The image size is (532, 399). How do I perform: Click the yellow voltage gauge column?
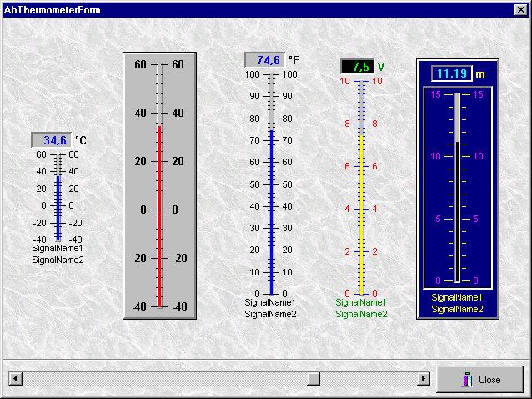tap(362, 215)
